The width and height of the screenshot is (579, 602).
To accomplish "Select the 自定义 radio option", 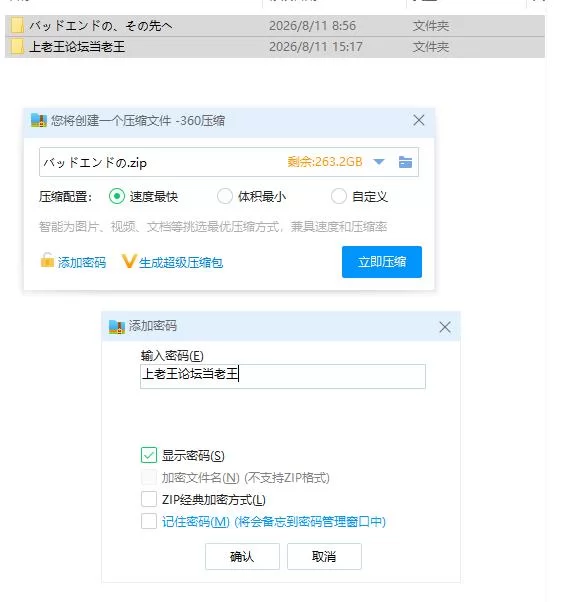I will point(339,196).
